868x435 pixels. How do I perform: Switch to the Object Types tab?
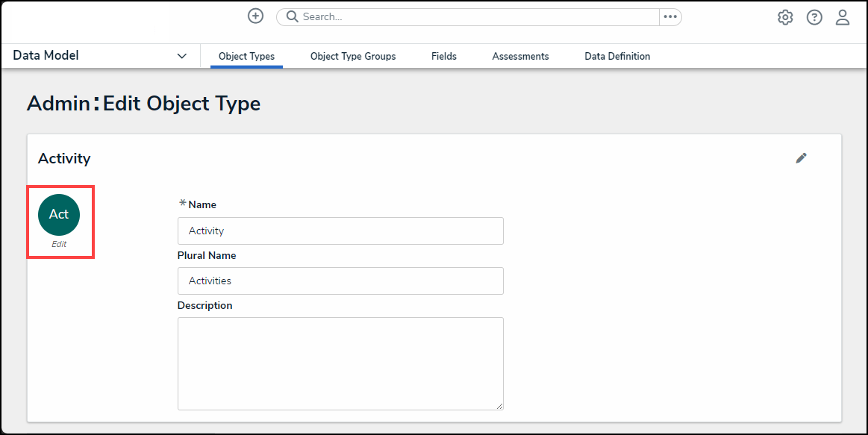pos(246,57)
